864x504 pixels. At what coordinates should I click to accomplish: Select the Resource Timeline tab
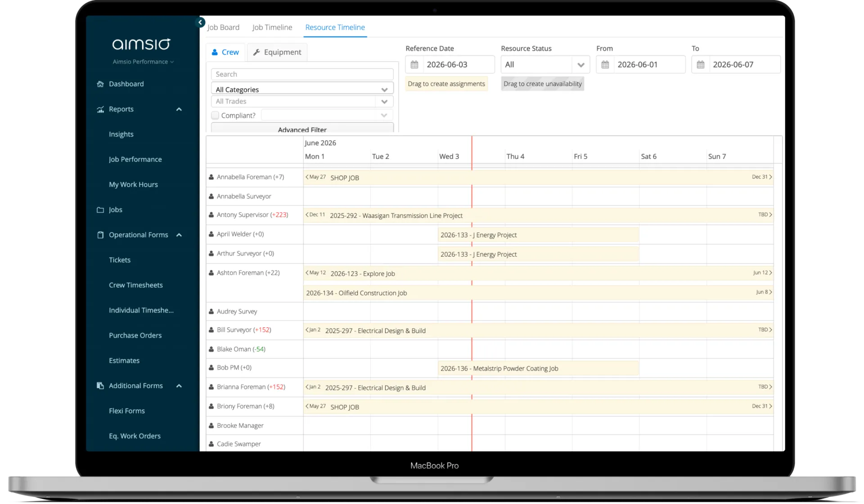click(335, 27)
